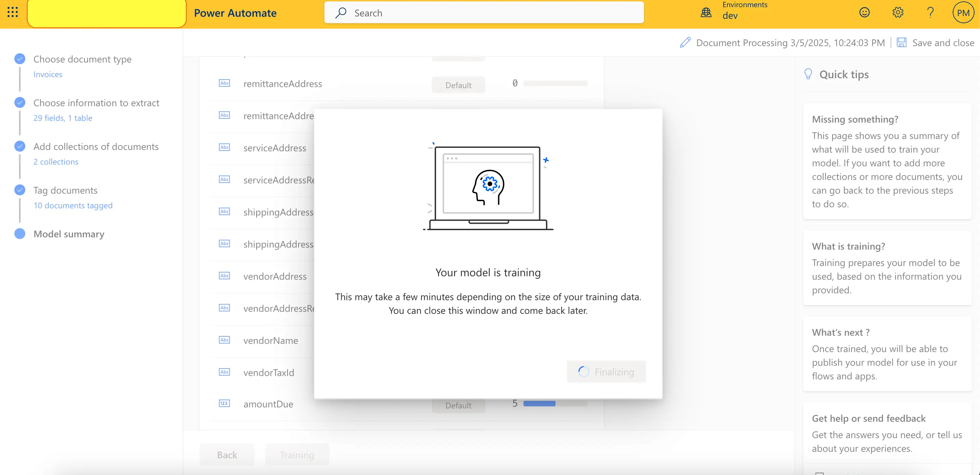Click the 29 fields 1 table label
The height and width of the screenshot is (475, 980).
point(63,117)
